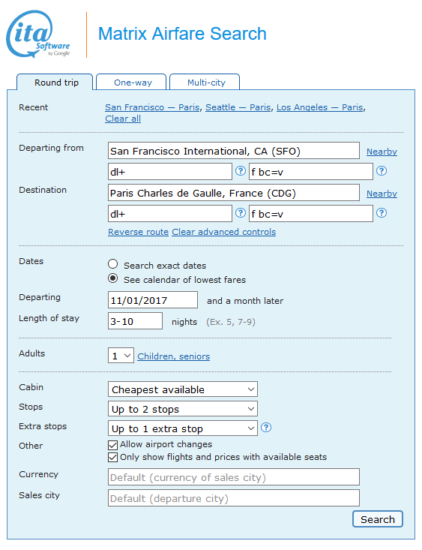The width and height of the screenshot is (422, 550).
Task: Open recent search Los Angeles — Paris
Action: pos(320,107)
